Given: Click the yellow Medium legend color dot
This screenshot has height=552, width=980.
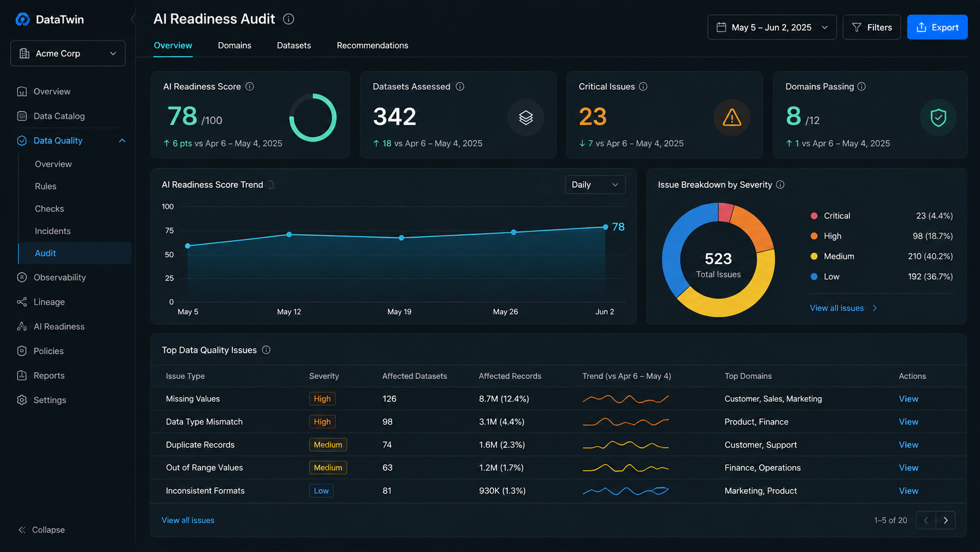Looking at the screenshot, I should click(814, 256).
